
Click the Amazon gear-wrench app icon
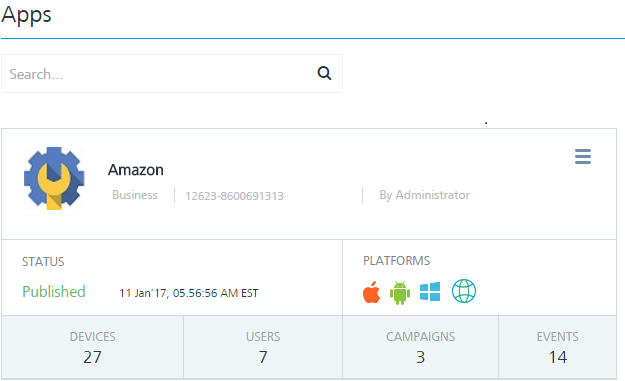click(54, 178)
